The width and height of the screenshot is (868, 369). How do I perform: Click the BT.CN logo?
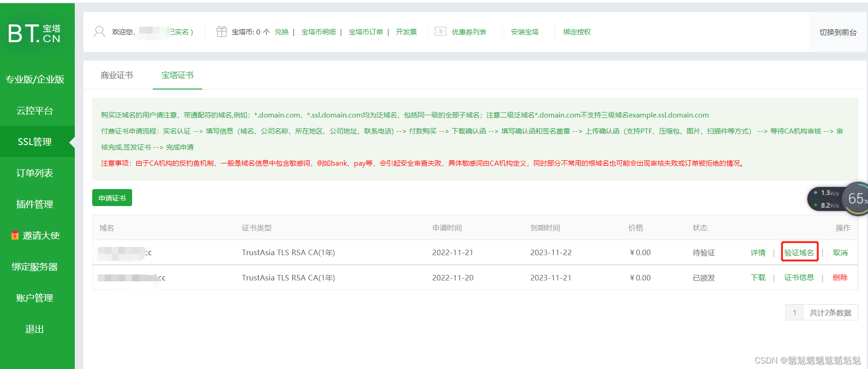[34, 34]
